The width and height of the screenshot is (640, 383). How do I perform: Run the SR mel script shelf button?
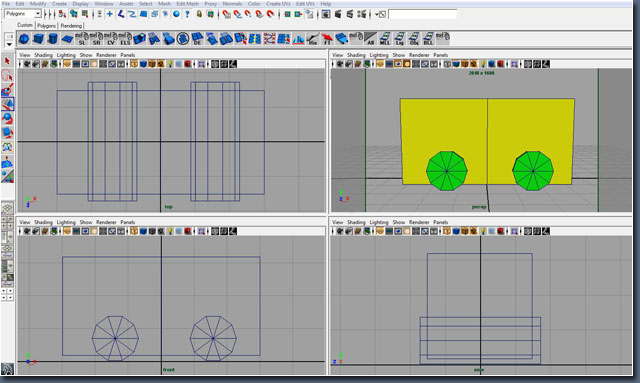point(96,39)
